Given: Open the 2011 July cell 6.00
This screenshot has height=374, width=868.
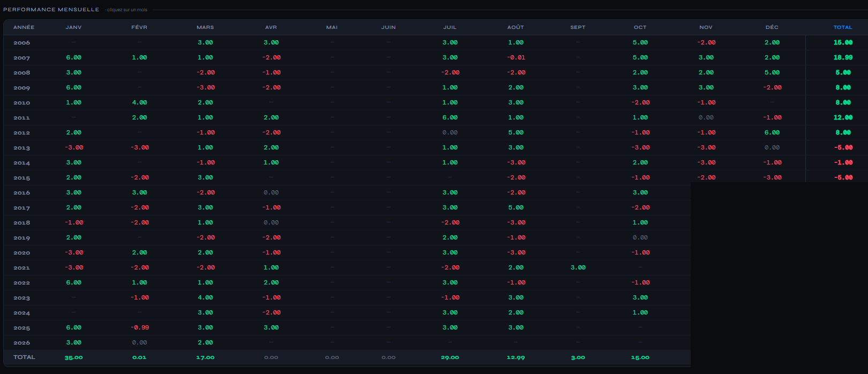Looking at the screenshot, I should tap(450, 117).
